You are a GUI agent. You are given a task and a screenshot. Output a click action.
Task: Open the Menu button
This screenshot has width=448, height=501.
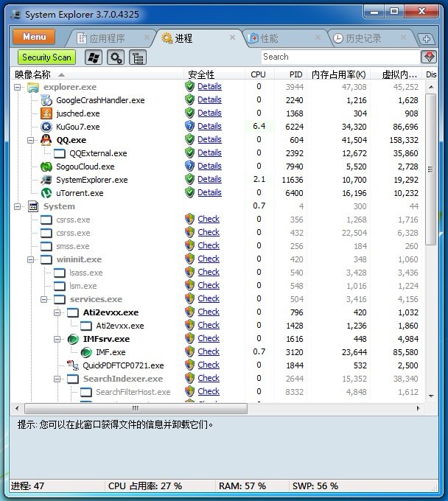pos(34,37)
